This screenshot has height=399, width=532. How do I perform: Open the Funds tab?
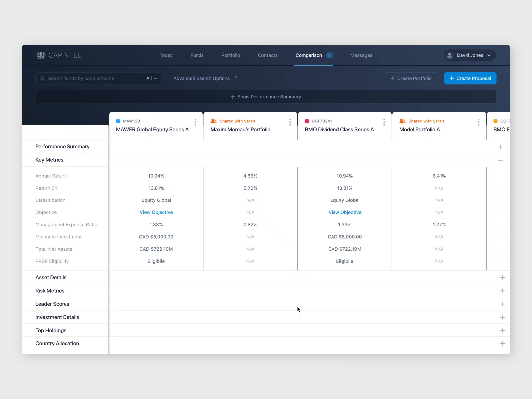click(197, 55)
